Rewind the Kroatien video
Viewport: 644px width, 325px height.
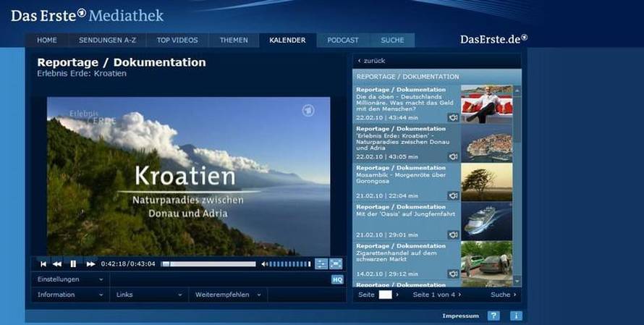57,264
